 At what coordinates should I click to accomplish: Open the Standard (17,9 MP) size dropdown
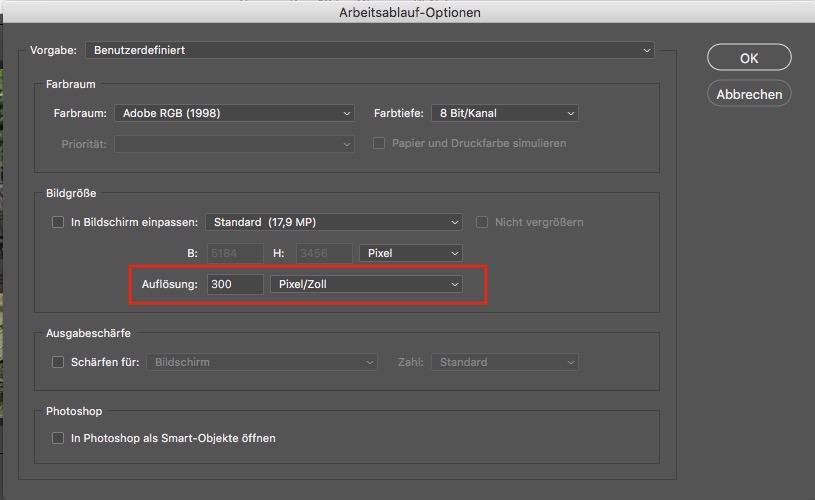click(333, 222)
